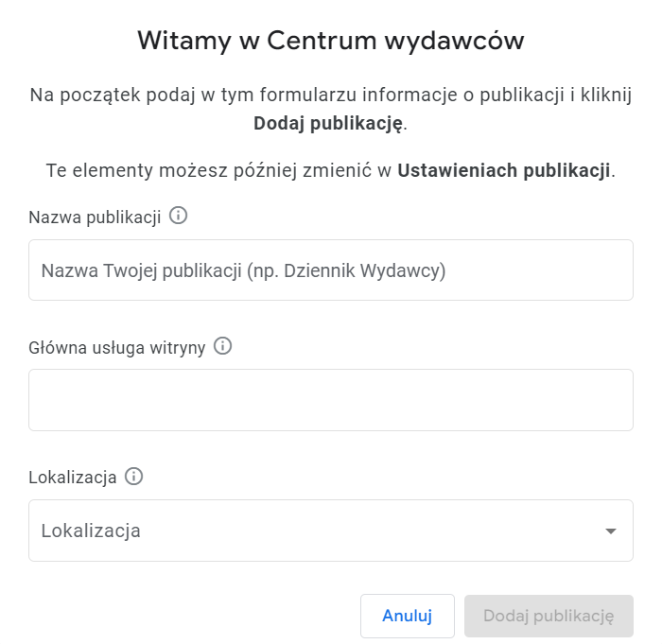Click the word Centrum in the title

tap(322, 41)
